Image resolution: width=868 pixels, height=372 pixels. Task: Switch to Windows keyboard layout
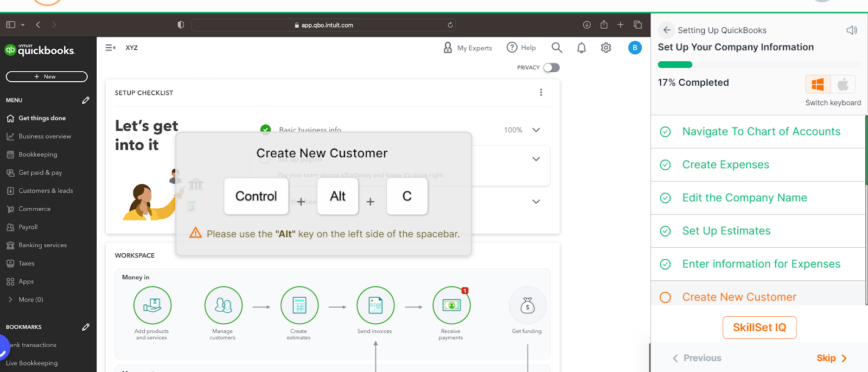pos(818,85)
